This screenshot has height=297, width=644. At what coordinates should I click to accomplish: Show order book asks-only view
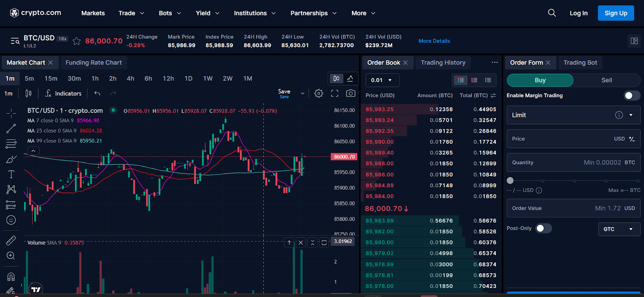(475, 80)
